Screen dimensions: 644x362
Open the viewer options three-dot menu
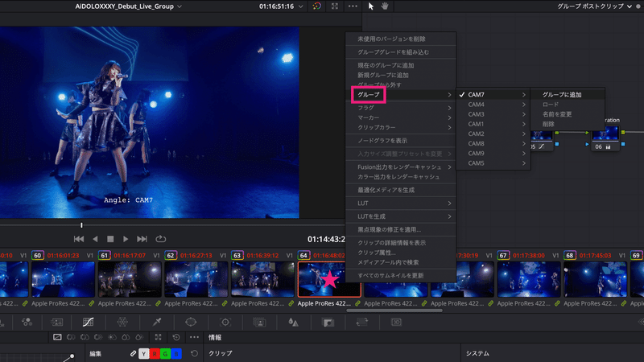[353, 6]
